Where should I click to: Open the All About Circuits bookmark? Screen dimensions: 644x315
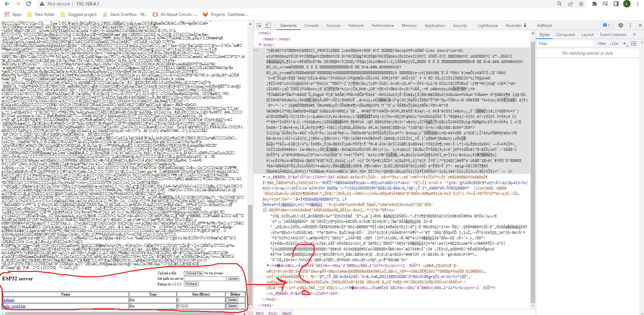pos(175,14)
